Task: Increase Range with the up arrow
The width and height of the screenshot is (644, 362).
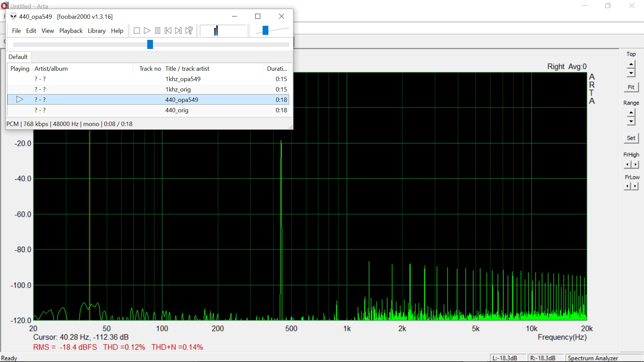Action: point(631,113)
